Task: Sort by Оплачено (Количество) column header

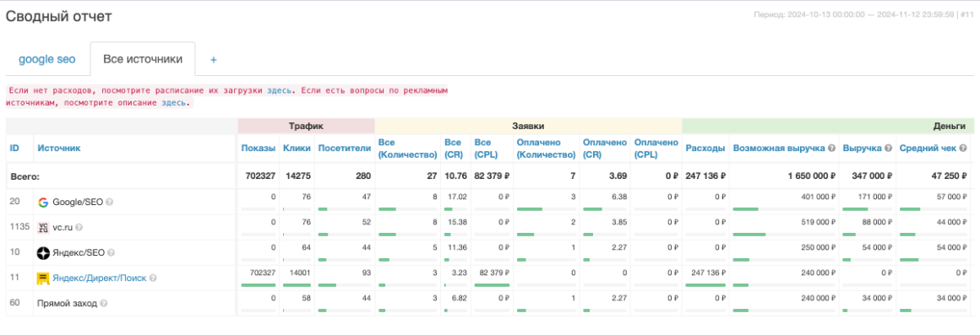Action: 547,149
